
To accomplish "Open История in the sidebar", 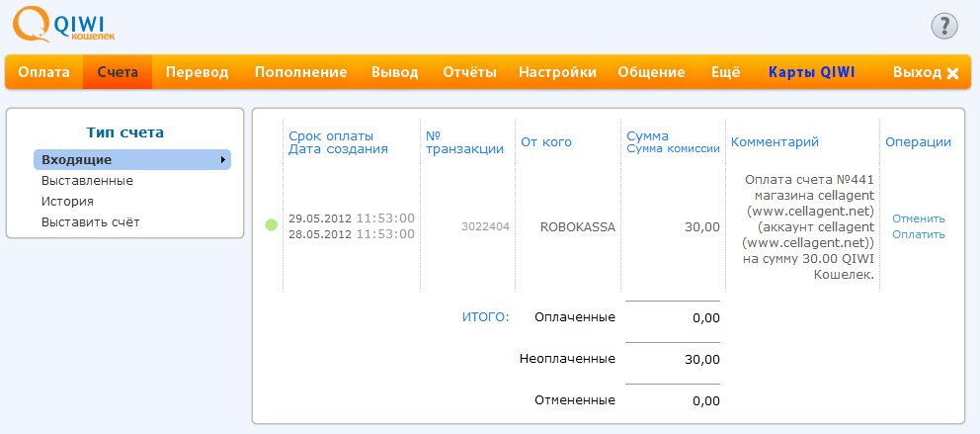I will 67,202.
